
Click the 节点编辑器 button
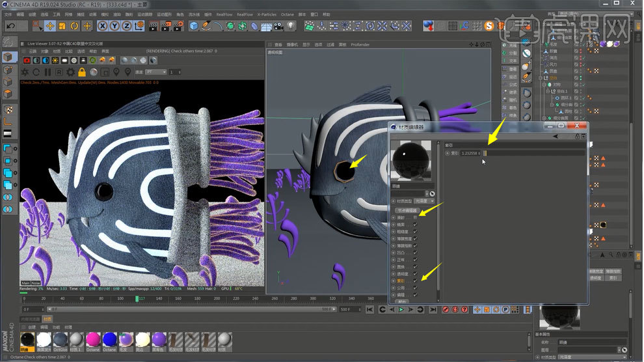click(407, 210)
